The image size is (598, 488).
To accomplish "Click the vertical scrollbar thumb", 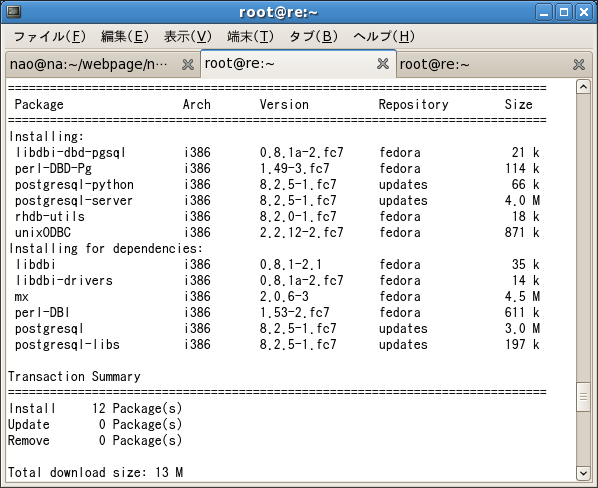I will click(583, 397).
